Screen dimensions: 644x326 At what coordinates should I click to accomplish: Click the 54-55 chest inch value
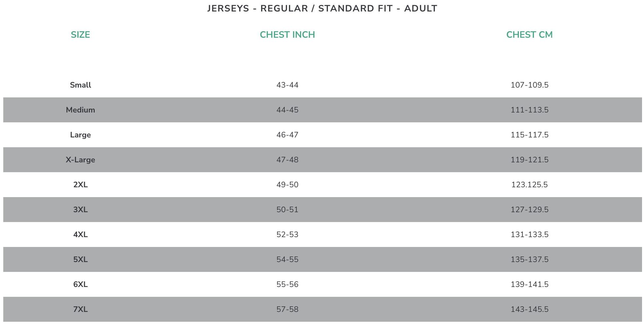288,259
